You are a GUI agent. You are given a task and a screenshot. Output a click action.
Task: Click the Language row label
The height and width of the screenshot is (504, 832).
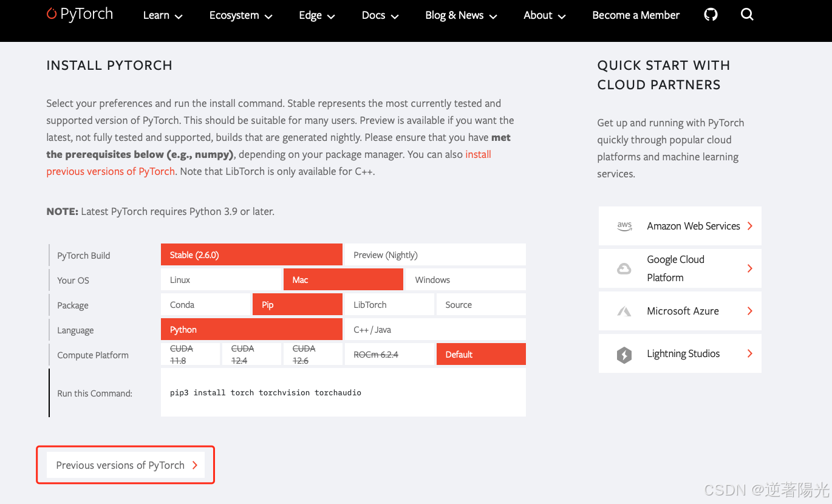coord(75,330)
